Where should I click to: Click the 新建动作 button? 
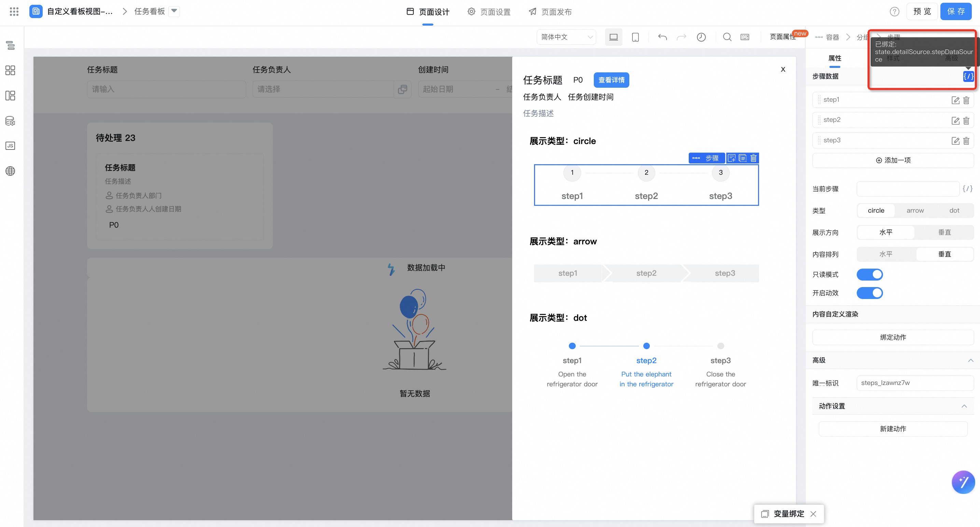(x=893, y=428)
